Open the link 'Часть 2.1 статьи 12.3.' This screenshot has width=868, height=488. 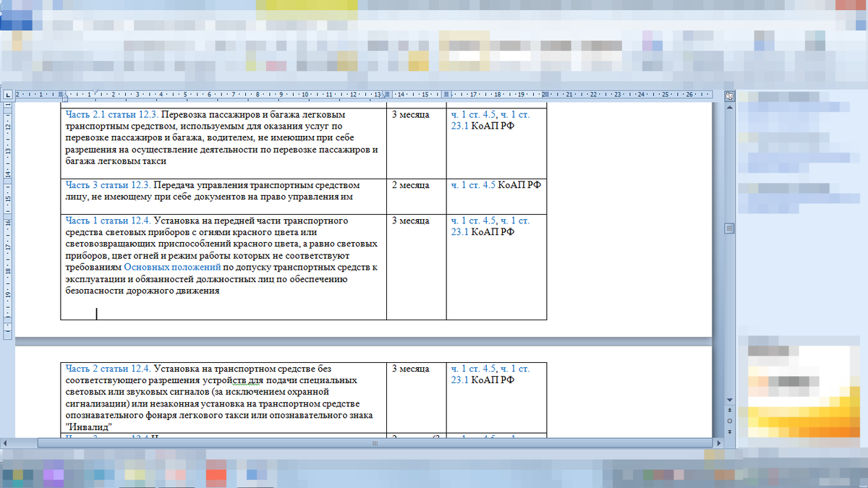click(x=112, y=115)
